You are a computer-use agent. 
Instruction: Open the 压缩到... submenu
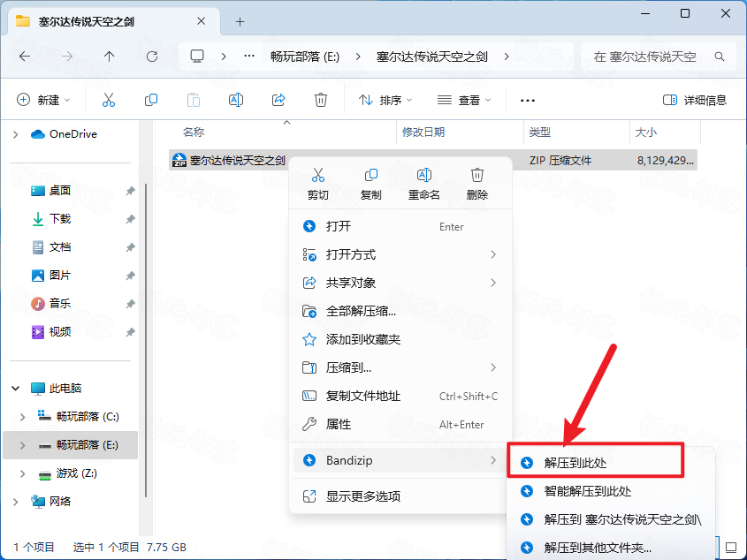coord(400,367)
